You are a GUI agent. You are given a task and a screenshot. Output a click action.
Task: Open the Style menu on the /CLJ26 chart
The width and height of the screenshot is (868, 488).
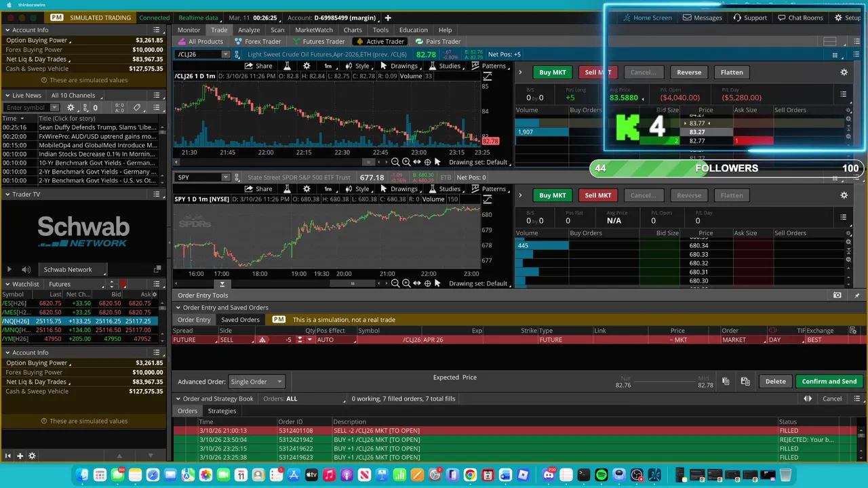coord(357,66)
